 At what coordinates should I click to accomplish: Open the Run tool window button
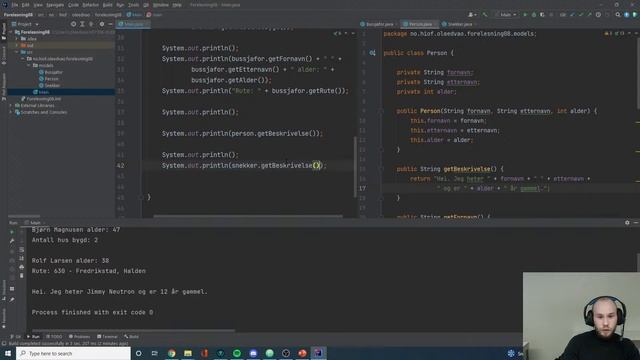click(33, 337)
